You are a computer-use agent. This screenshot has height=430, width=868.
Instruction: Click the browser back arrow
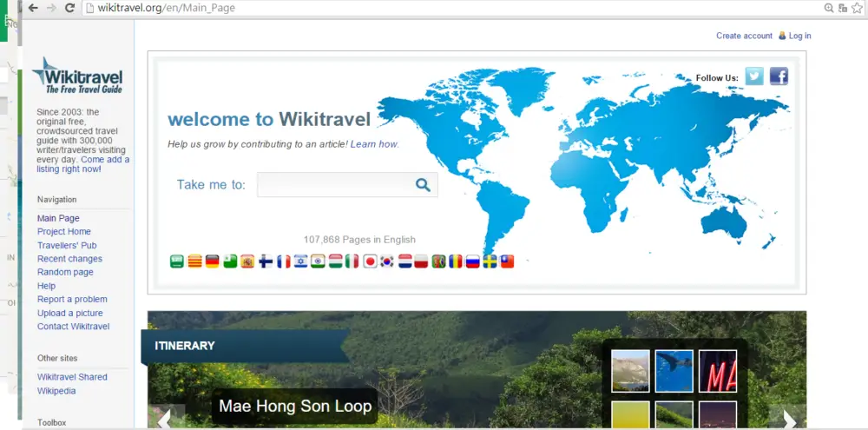click(33, 8)
